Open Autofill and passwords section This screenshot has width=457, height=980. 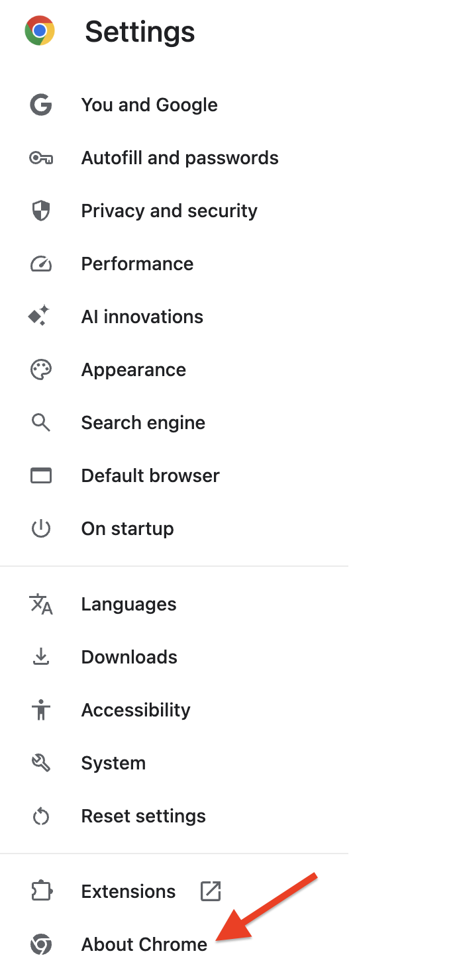click(179, 158)
